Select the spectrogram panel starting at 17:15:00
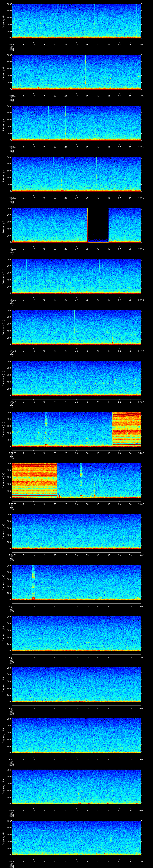Viewport: 153px width, 868px height. (77, 72)
